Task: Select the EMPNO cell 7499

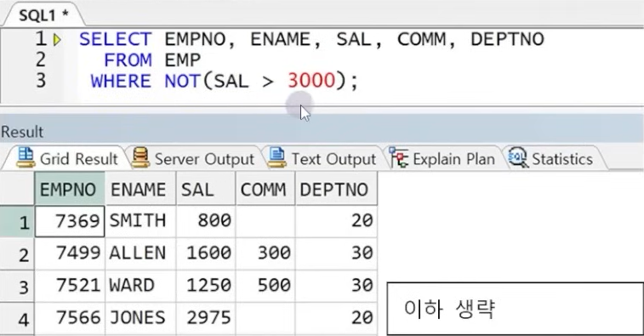Action: [70, 253]
